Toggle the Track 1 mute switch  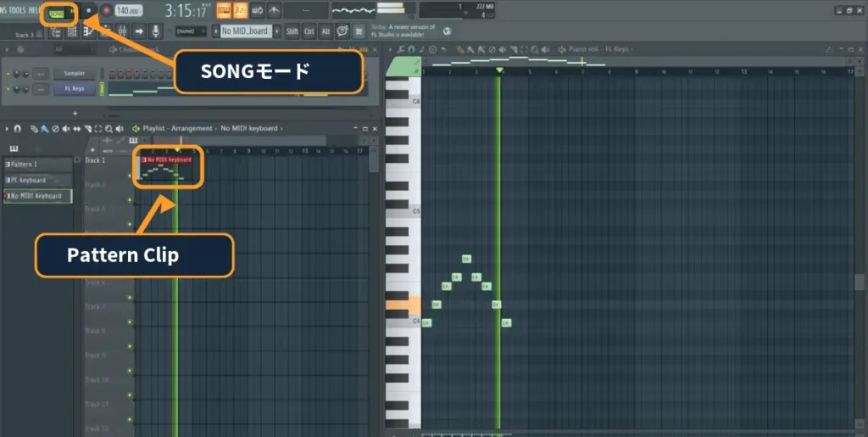pyautogui.click(x=130, y=176)
